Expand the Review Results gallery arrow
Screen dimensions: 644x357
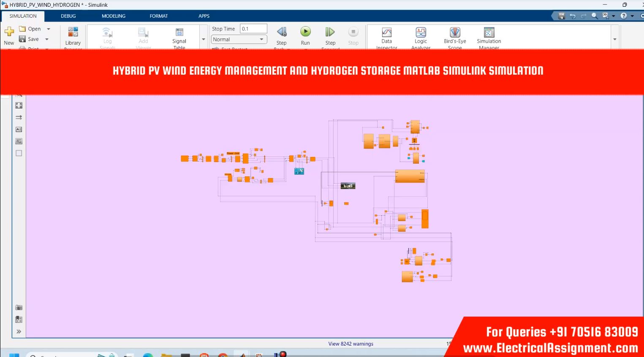point(614,39)
